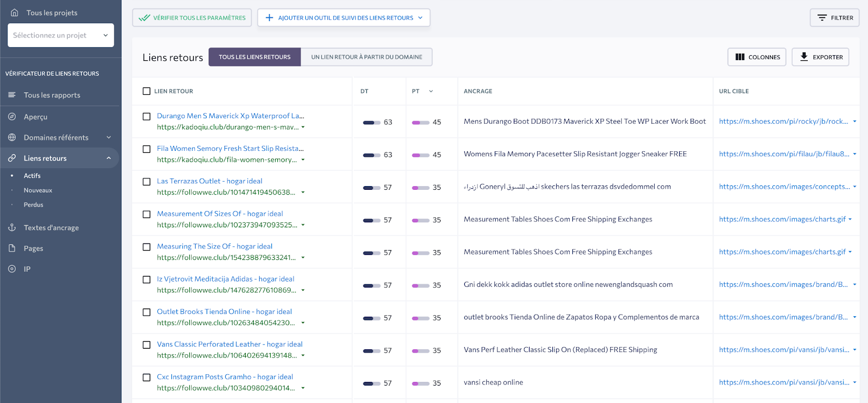Open Cxc Instagram Posts Gramho link
The image size is (868, 403).
tap(225, 376)
